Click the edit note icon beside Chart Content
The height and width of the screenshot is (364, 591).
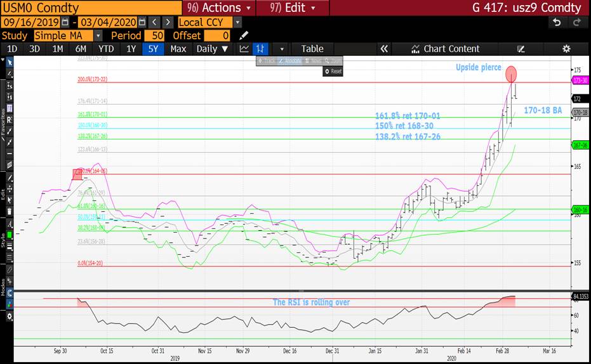pyautogui.click(x=521, y=49)
